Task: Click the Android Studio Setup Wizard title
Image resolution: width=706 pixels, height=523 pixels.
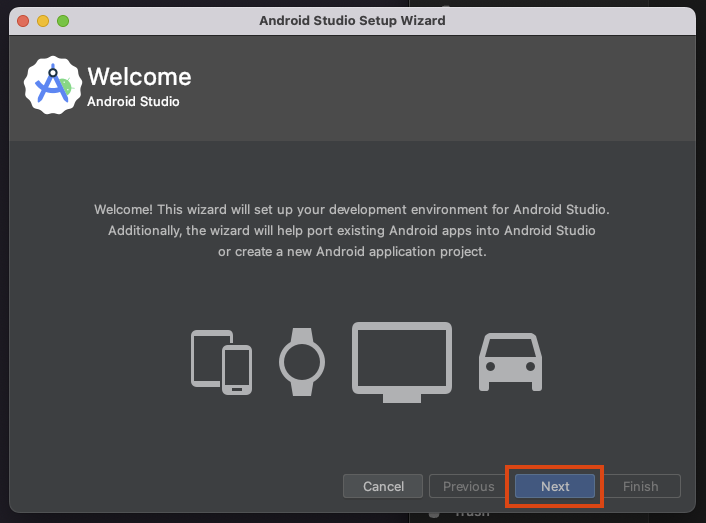Action: click(352, 21)
